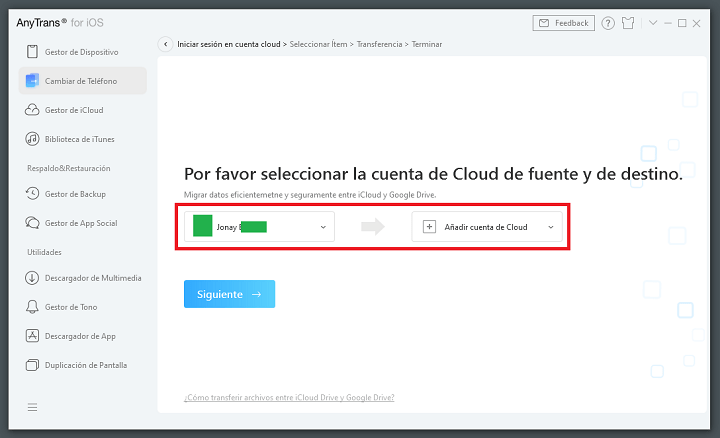Click the Descargador de App store icon
720x438 pixels.
coord(32,336)
